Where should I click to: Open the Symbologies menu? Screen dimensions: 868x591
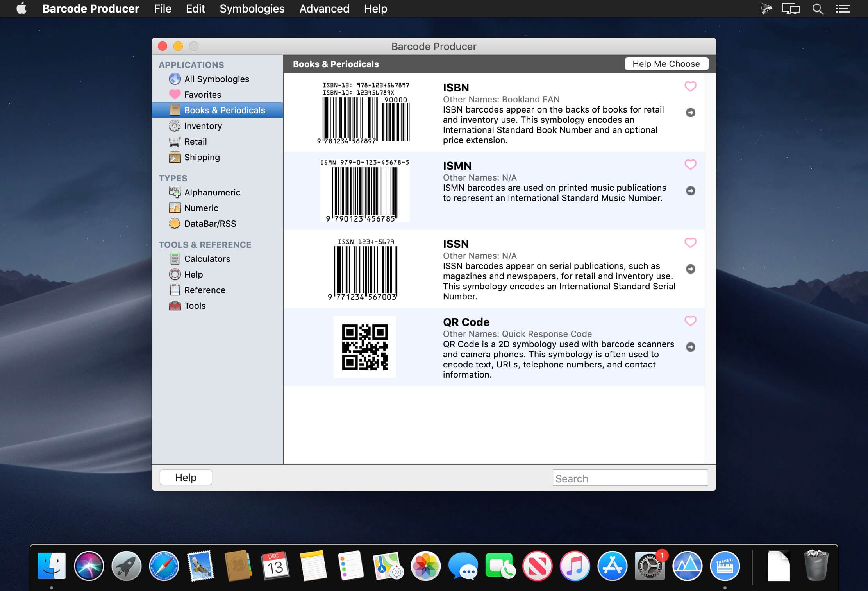[252, 9]
